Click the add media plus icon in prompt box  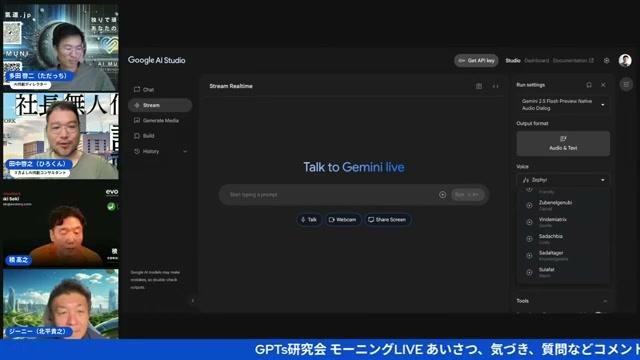(442, 195)
